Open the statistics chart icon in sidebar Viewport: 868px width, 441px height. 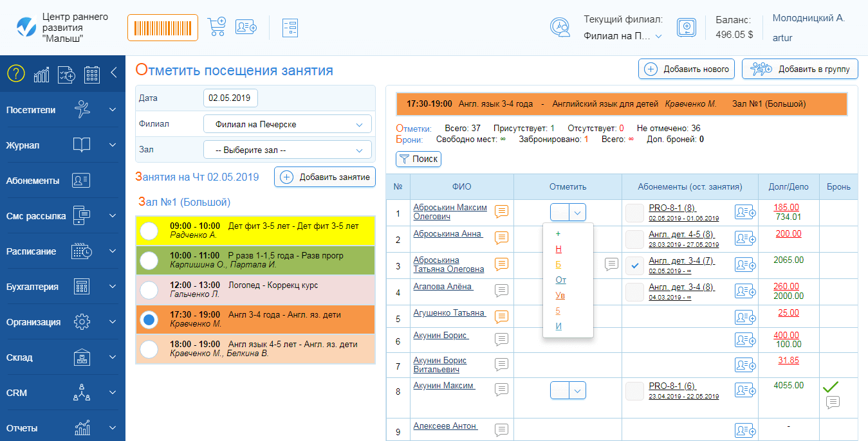42,74
